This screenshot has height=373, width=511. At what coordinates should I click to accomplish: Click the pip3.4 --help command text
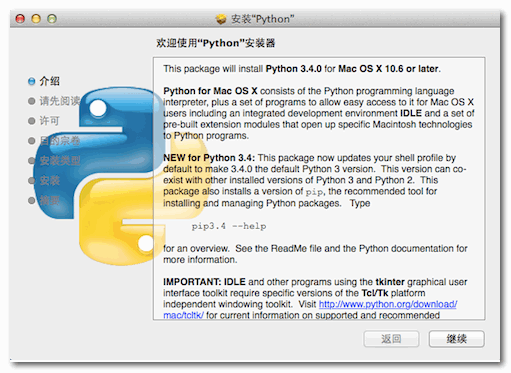229,226
